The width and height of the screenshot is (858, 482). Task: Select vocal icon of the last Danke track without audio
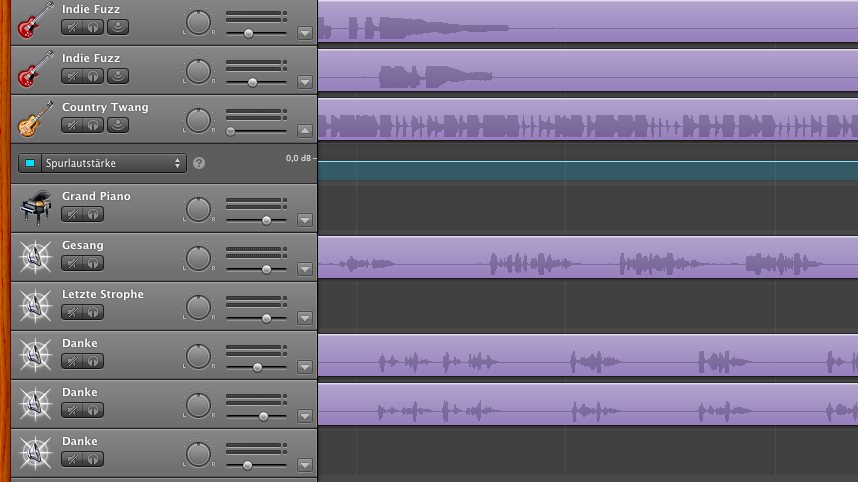click(36, 452)
